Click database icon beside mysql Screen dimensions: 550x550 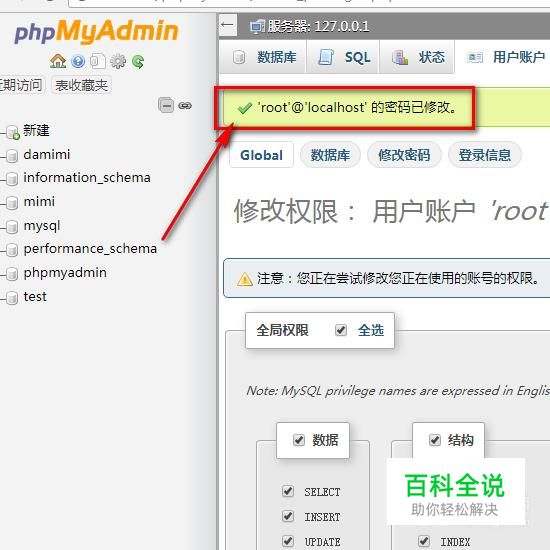coord(12,227)
